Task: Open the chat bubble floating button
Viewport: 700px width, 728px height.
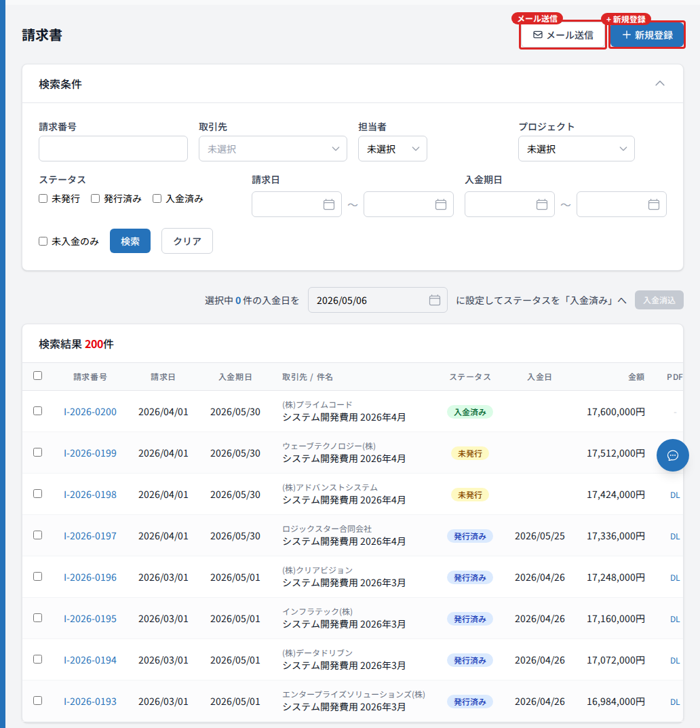Action: click(673, 455)
